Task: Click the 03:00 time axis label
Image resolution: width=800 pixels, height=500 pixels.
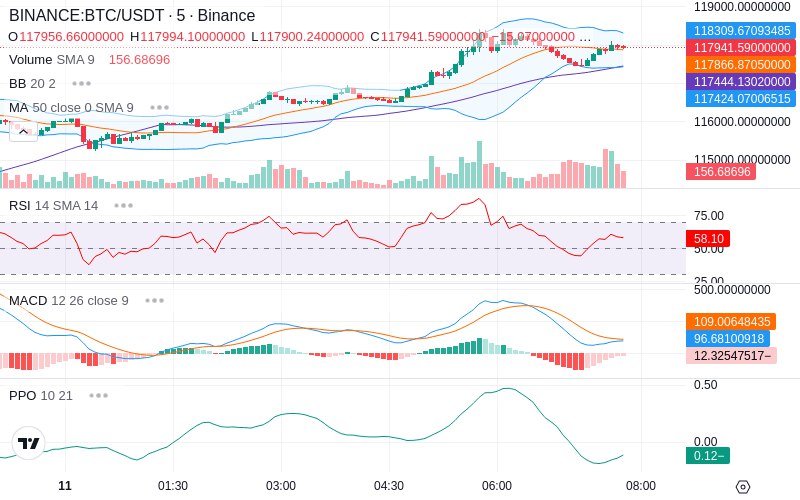Action: 281,486
